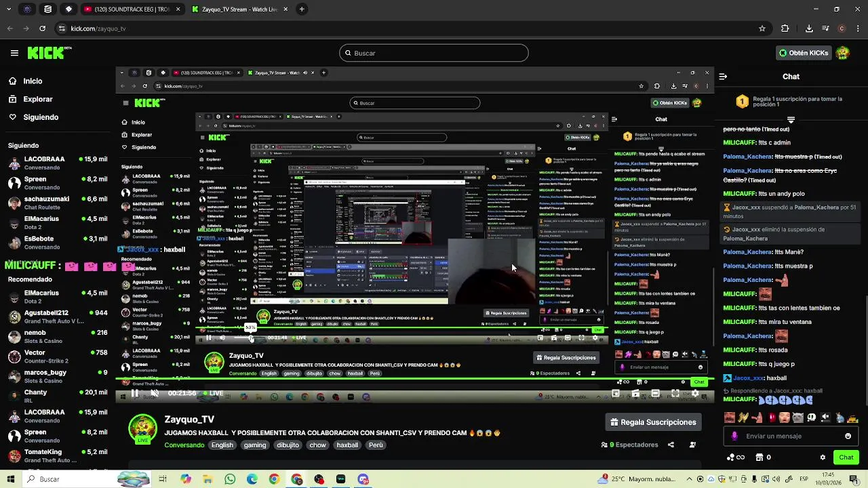
Task: Open the chat shop icon
Action: click(759, 457)
